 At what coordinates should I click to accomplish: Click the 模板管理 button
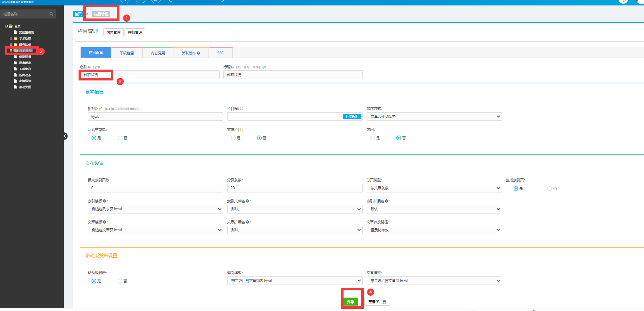click(x=135, y=32)
